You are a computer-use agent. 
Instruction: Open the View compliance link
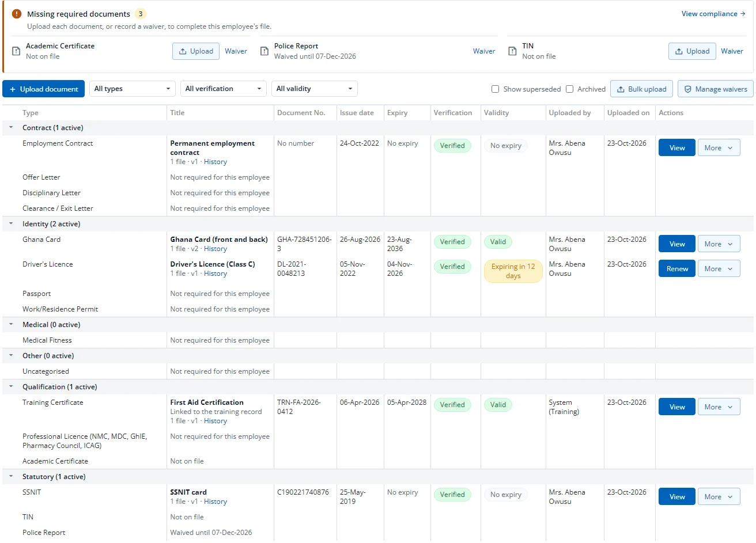713,14
